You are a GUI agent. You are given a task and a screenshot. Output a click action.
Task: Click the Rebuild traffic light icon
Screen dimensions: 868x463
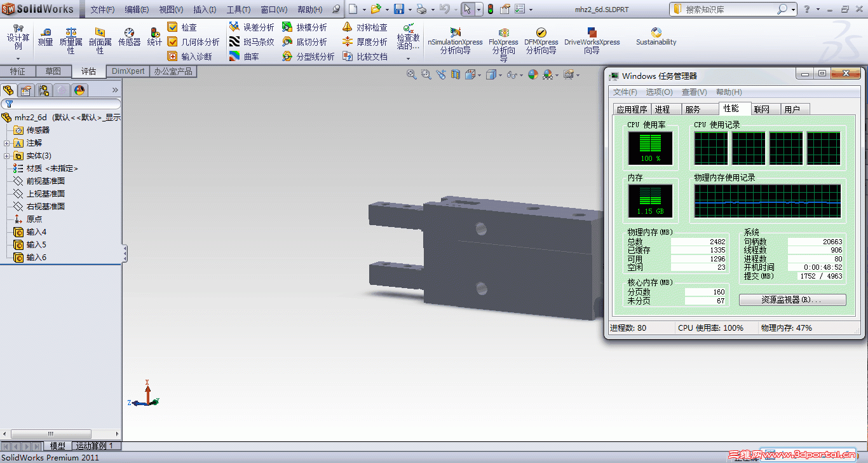pos(490,9)
